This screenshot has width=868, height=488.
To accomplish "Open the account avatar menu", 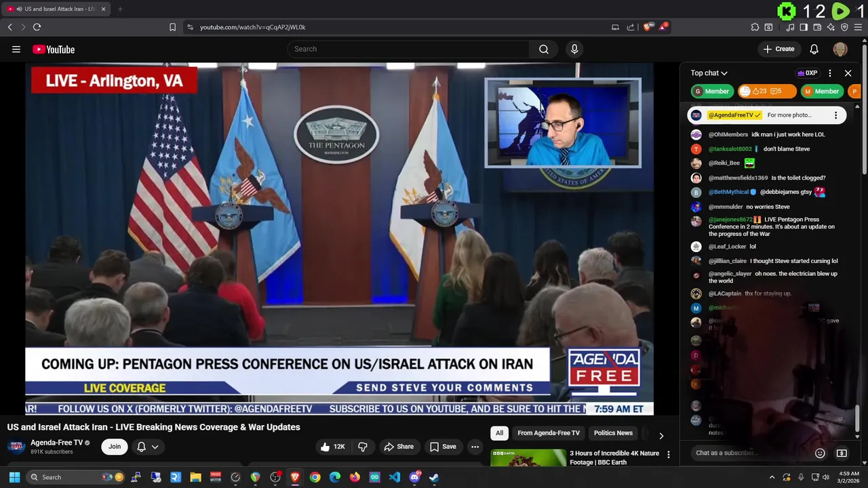I will (840, 49).
